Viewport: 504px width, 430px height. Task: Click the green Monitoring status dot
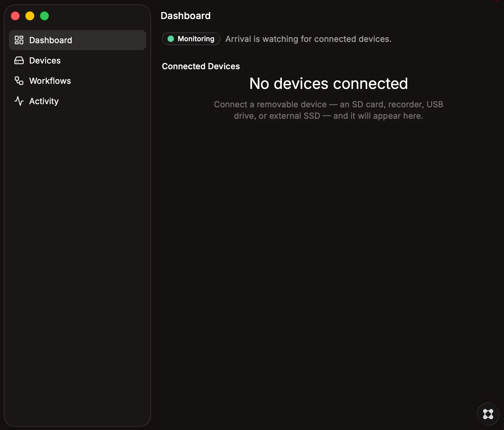[171, 39]
